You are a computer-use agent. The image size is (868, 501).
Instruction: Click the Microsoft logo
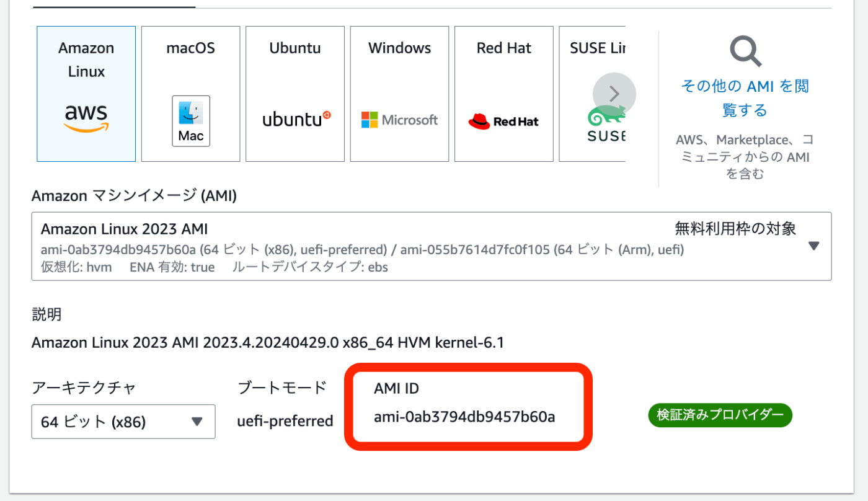pos(400,120)
